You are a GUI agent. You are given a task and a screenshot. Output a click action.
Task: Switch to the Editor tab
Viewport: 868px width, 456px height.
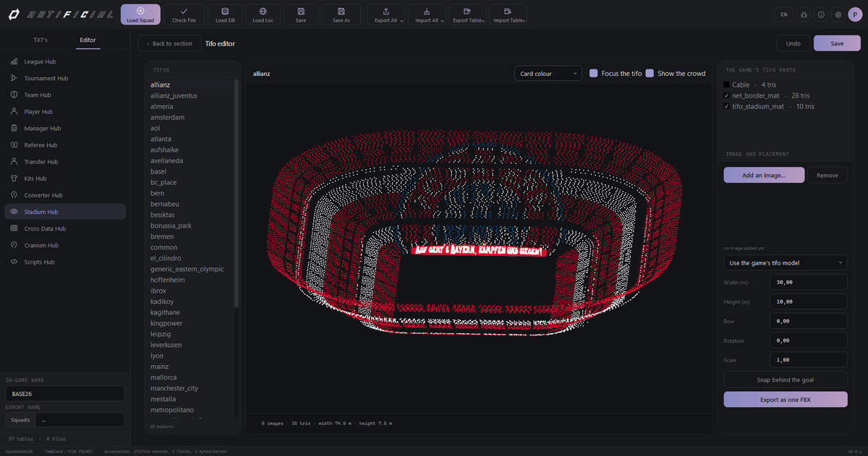(88, 40)
